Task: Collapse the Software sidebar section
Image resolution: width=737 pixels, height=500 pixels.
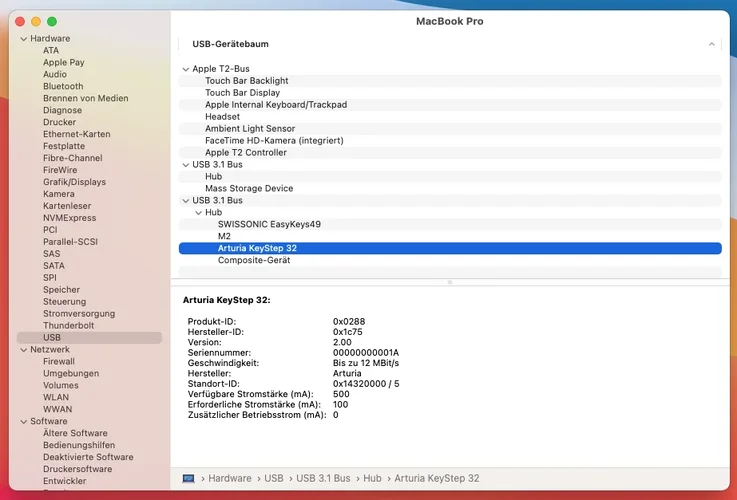Action: pyautogui.click(x=23, y=421)
